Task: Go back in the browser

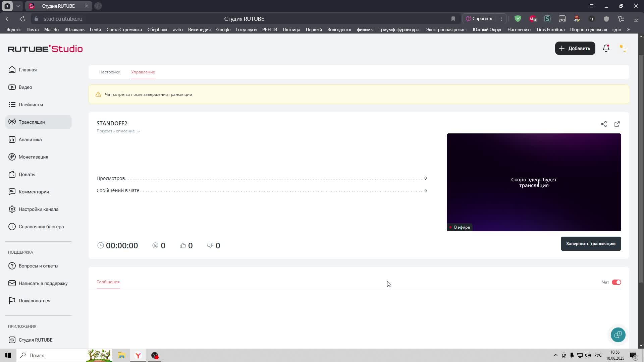Action: click(8, 19)
